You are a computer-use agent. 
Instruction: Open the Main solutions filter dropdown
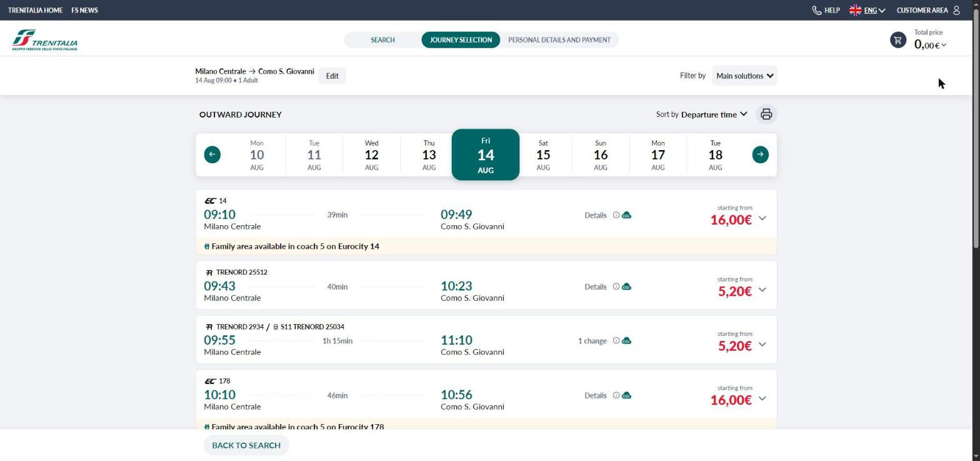tap(744, 76)
